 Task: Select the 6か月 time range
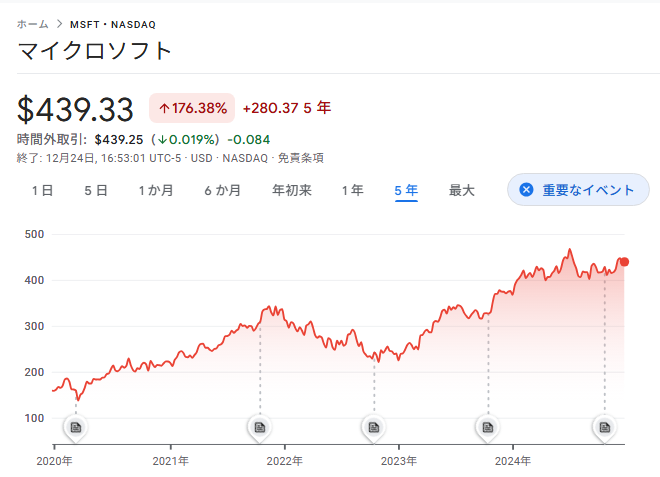[222, 190]
